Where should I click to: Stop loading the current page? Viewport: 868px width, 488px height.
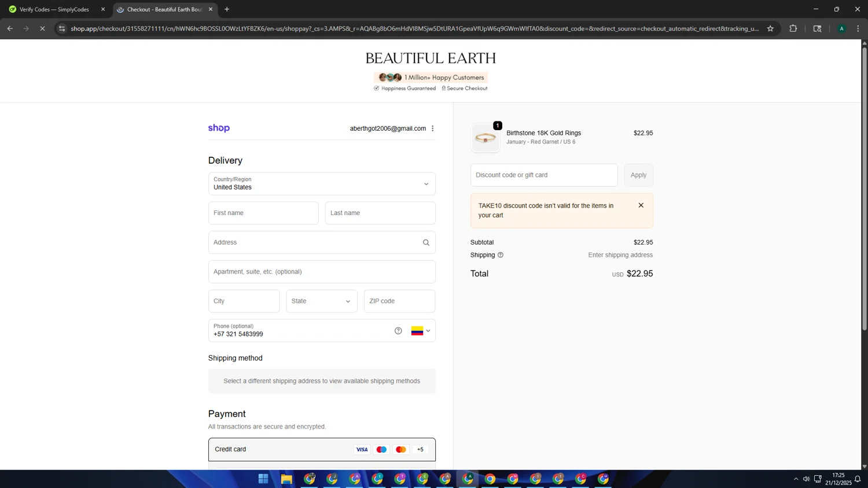[42, 28]
